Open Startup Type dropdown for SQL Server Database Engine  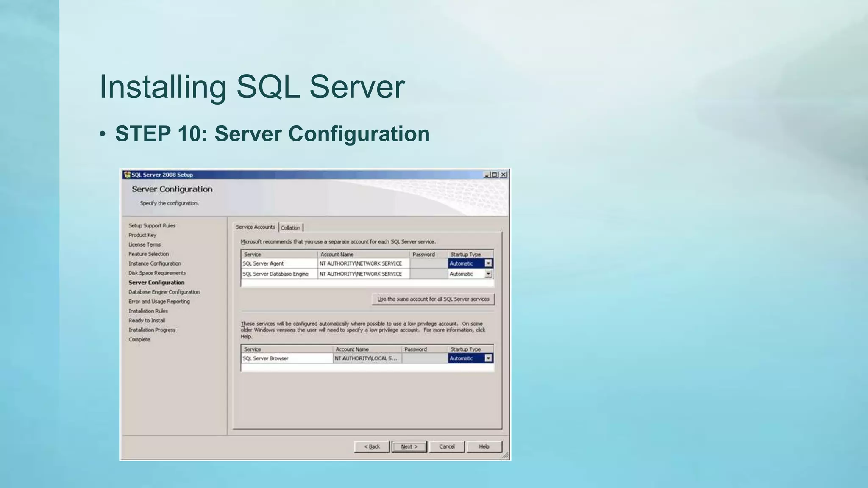click(488, 274)
